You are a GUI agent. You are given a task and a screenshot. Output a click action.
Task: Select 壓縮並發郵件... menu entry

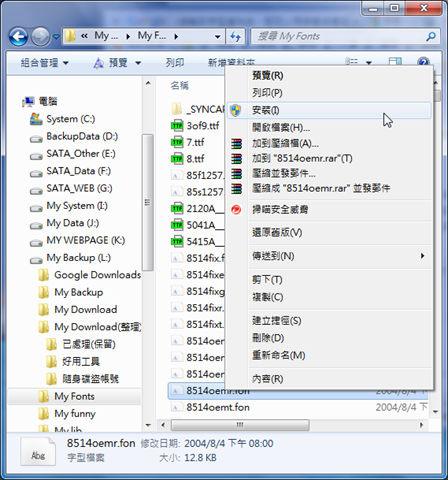[329, 173]
